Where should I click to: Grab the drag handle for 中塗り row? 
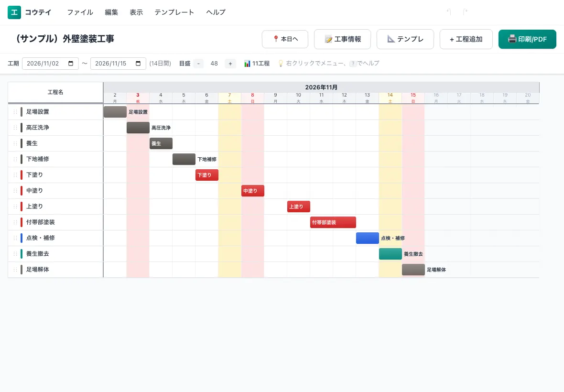(15, 191)
